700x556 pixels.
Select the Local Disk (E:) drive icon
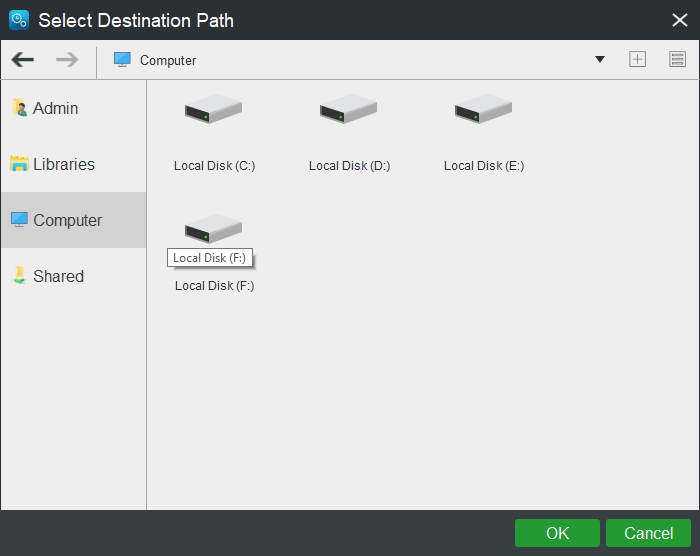[x=483, y=109]
